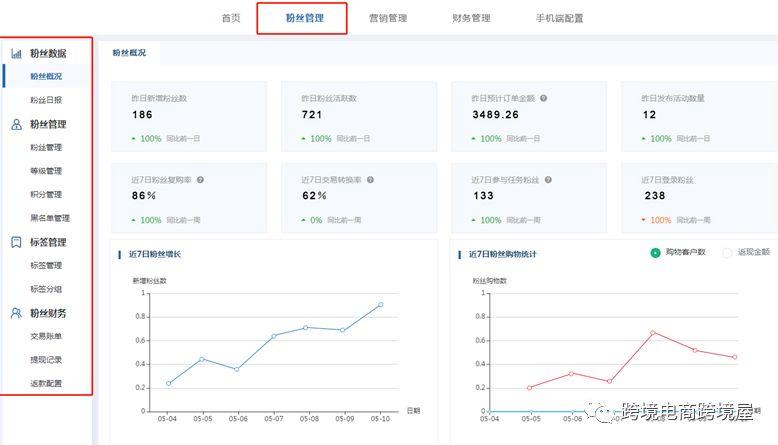Open 提现记录 in the sidebar
This screenshot has width=778, height=445.
46,360
